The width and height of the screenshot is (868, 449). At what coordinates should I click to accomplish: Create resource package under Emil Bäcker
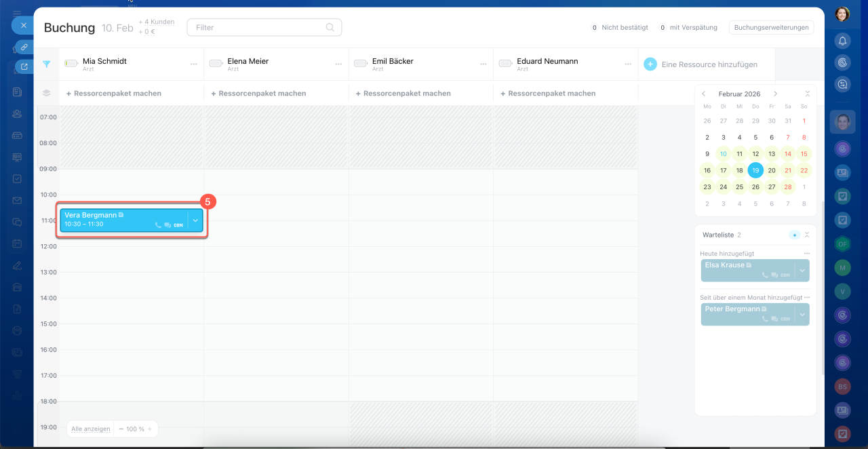point(403,94)
